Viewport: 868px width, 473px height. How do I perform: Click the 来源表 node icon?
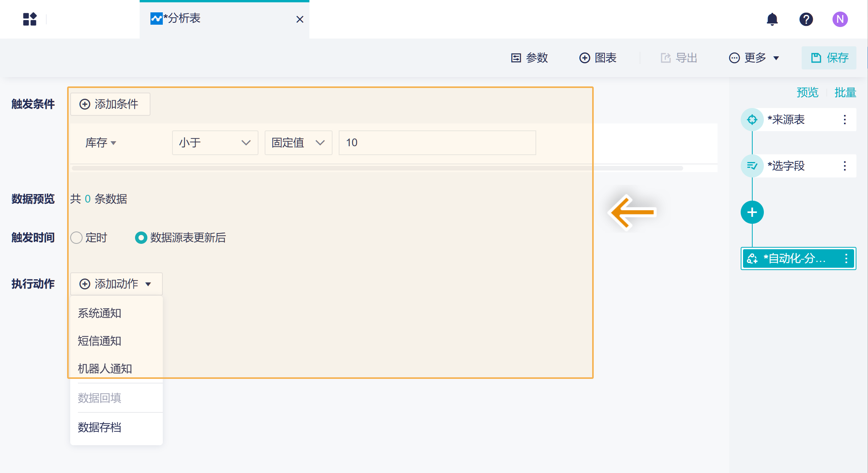(x=752, y=120)
